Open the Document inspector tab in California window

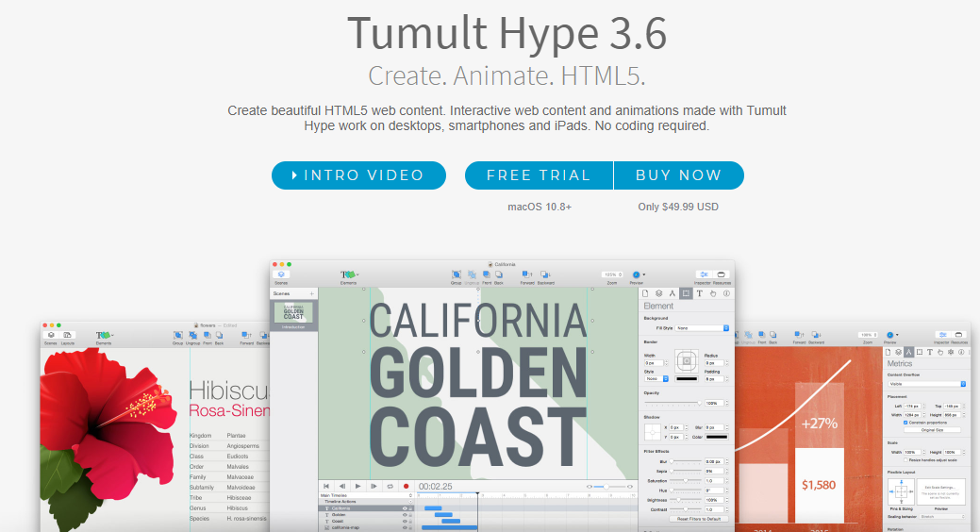pyautogui.click(x=645, y=293)
